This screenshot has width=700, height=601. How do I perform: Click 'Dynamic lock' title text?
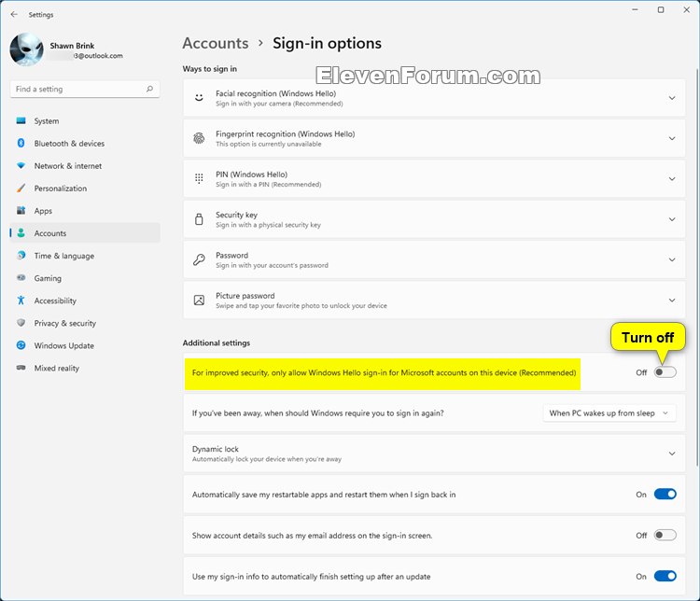tap(216, 449)
